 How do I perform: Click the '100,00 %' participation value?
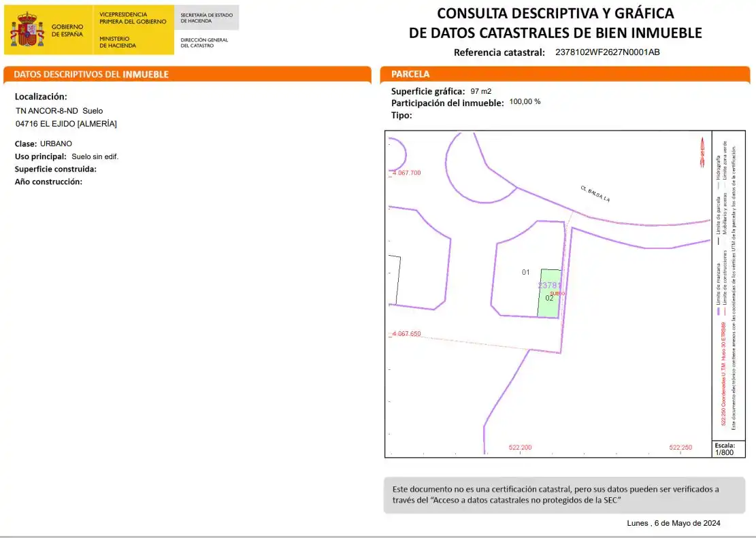tap(525, 102)
